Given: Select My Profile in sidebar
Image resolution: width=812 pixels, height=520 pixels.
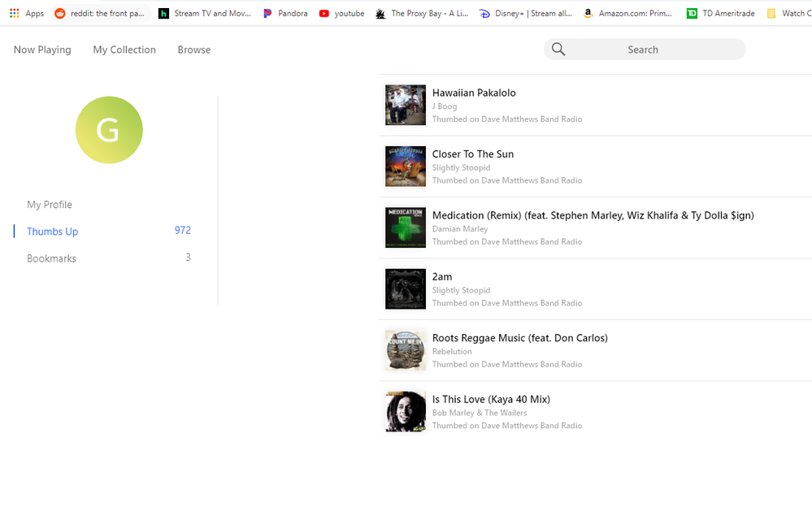Looking at the screenshot, I should coord(50,205).
